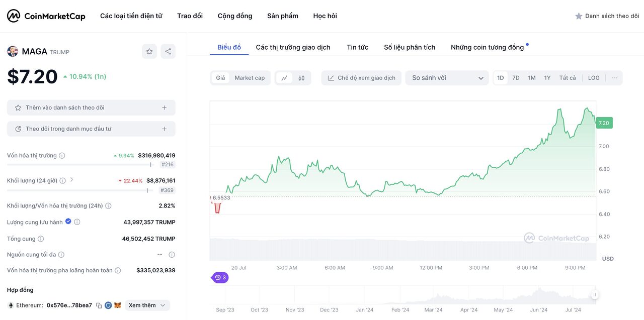The image size is (644, 320).
Task: Show info for Khối lượng/Vốn hóa thị trường (24h)
Action: pyautogui.click(x=108, y=206)
